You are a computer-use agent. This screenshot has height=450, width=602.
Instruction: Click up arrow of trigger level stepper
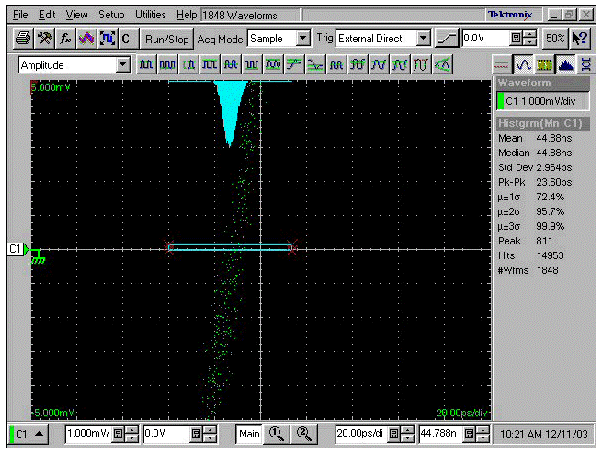tap(530, 34)
